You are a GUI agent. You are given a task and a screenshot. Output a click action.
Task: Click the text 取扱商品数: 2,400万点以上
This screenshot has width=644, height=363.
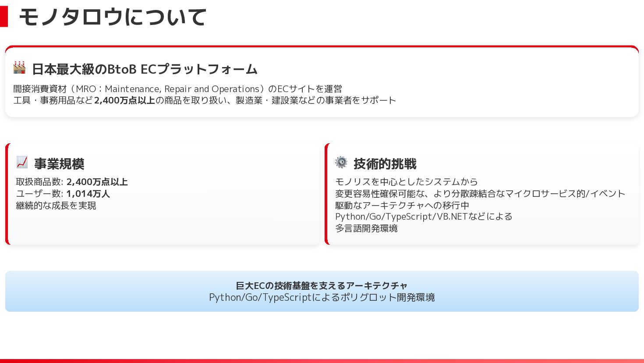point(72,182)
